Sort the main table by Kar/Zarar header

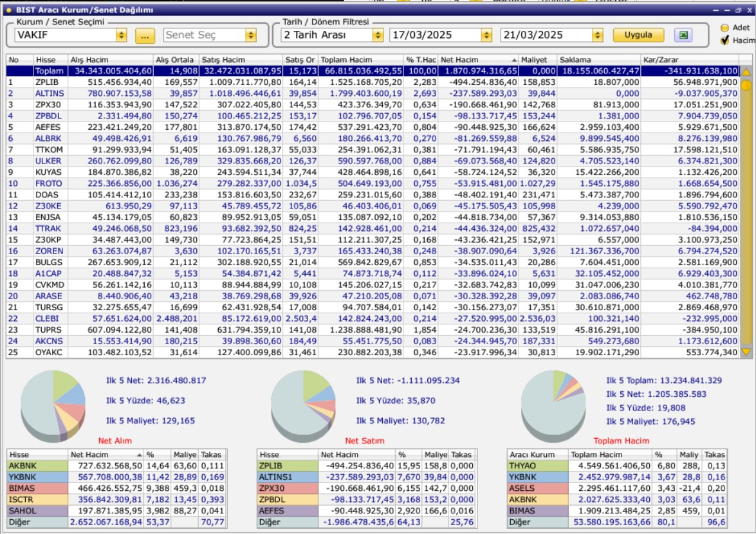coord(690,60)
